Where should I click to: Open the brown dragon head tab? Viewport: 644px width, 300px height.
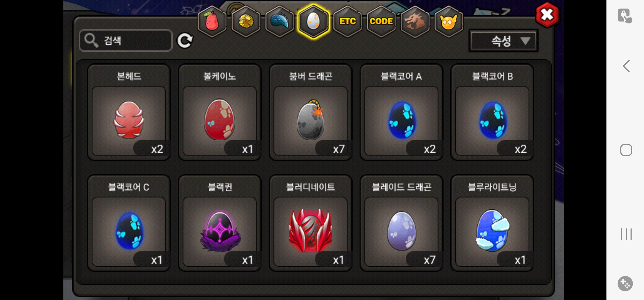coord(415,21)
